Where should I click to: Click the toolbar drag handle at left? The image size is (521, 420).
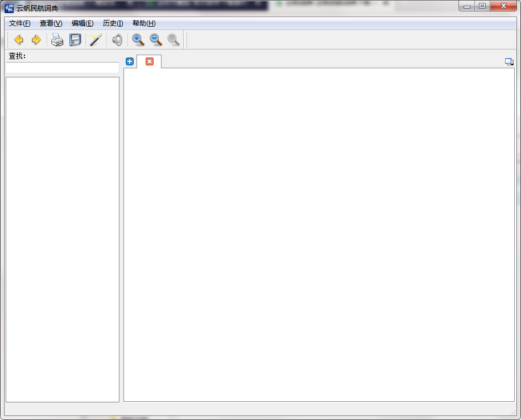(x=7, y=40)
